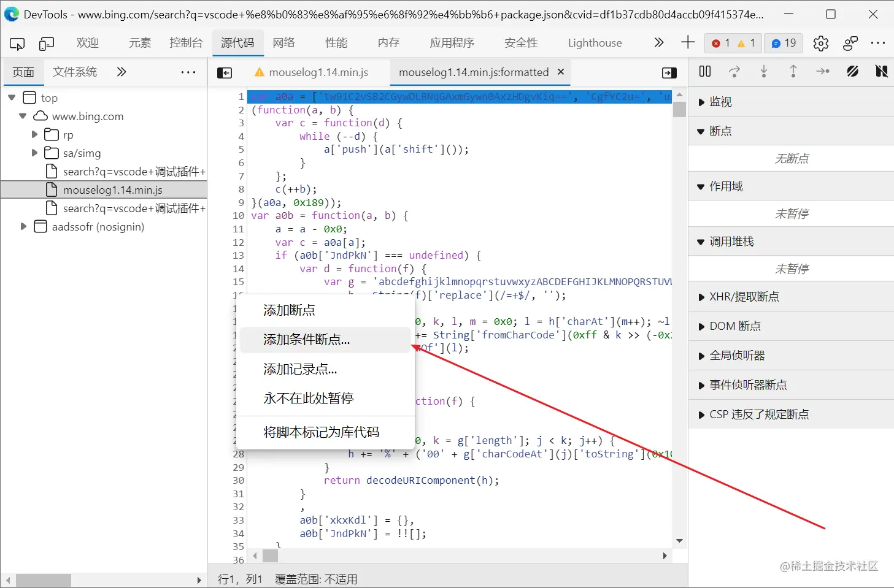Switch to the 元素 tab
This screenshot has height=588, width=894.
click(140, 43)
